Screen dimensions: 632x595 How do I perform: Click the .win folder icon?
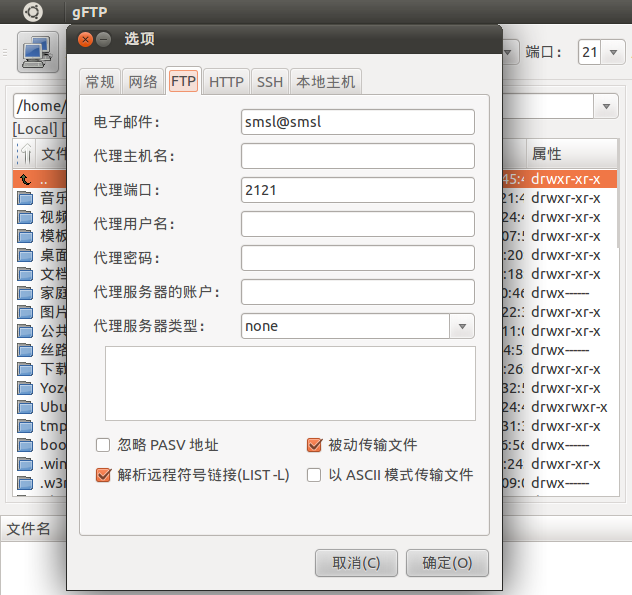click(x=25, y=464)
